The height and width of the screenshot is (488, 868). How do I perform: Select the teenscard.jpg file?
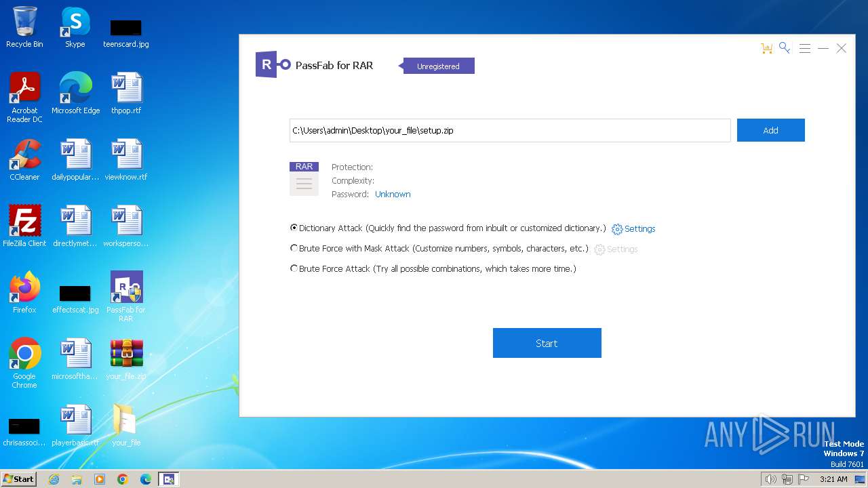126,33
